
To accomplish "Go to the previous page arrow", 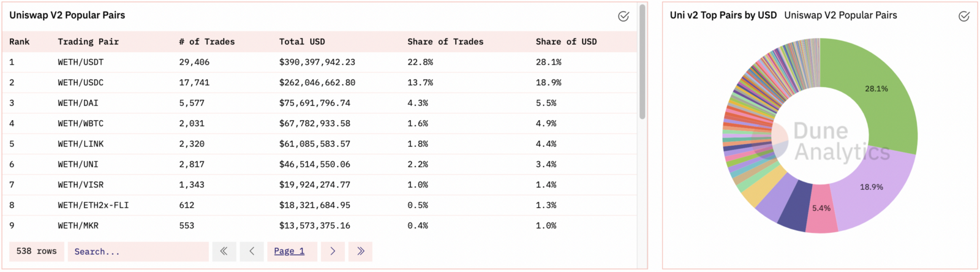I will click(252, 251).
